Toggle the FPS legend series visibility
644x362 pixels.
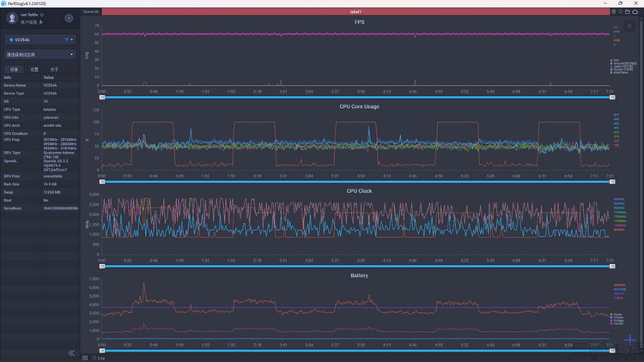pos(616,60)
